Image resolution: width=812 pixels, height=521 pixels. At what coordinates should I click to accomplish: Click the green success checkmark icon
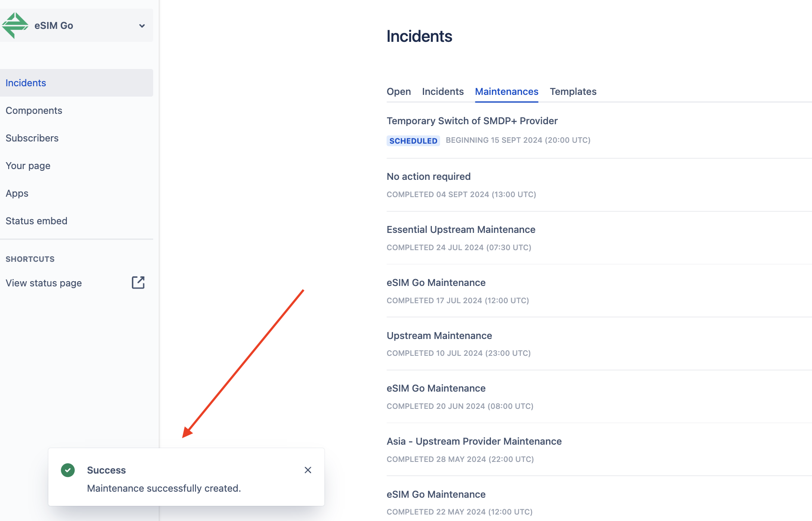[x=68, y=470]
